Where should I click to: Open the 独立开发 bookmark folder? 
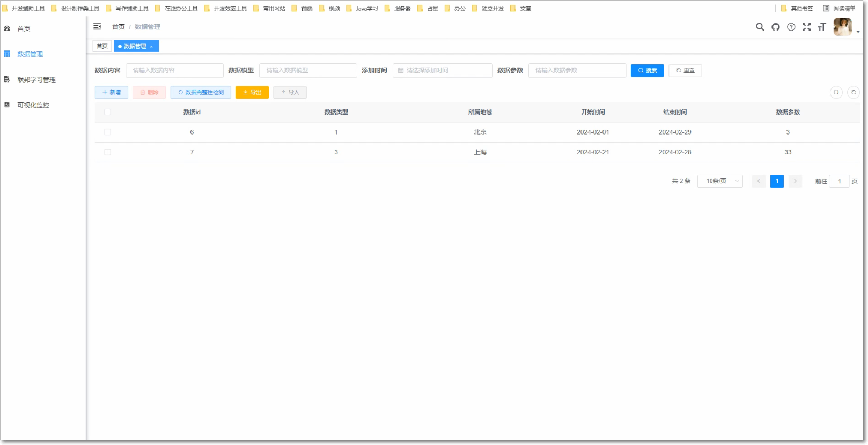coord(488,9)
